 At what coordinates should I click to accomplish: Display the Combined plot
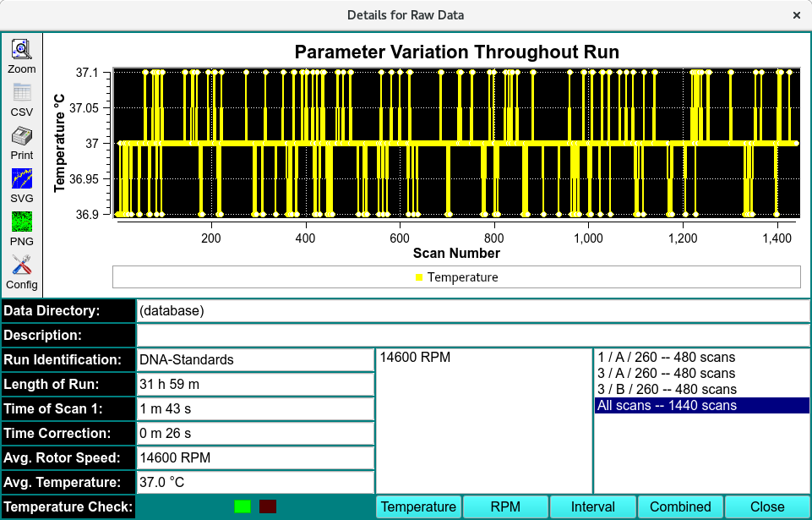coord(680,506)
